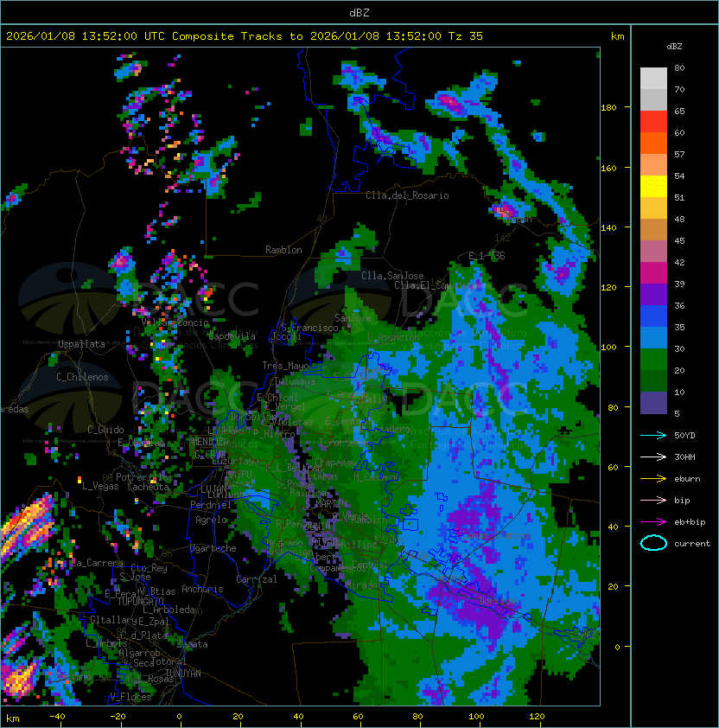Click the Uspallata map label
The width and height of the screenshot is (719, 728).
[x=81, y=344]
